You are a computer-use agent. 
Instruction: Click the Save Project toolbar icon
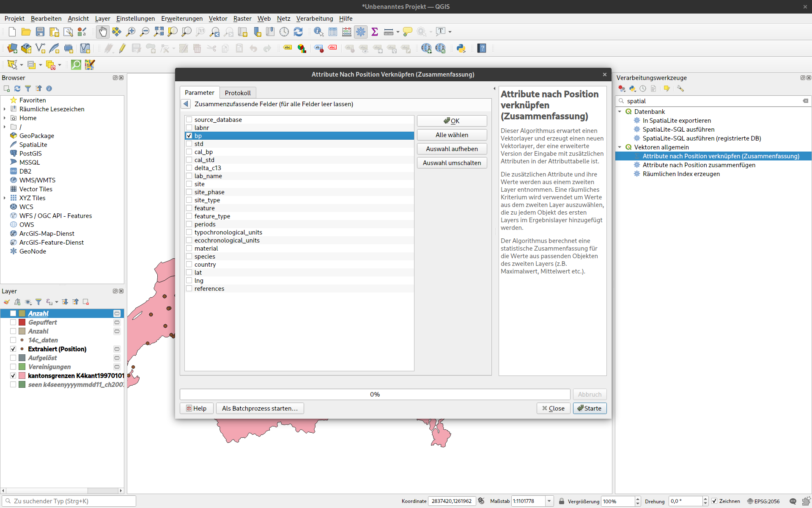click(40, 32)
